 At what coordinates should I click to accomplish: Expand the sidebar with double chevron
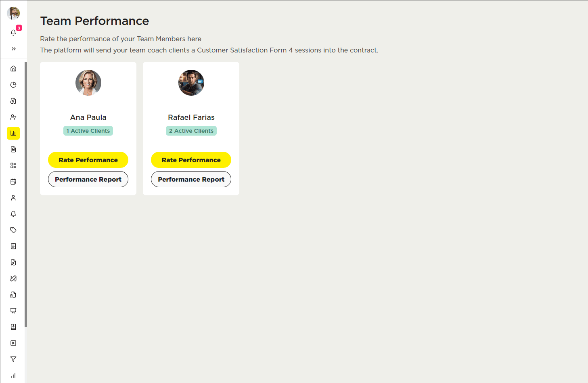click(14, 49)
